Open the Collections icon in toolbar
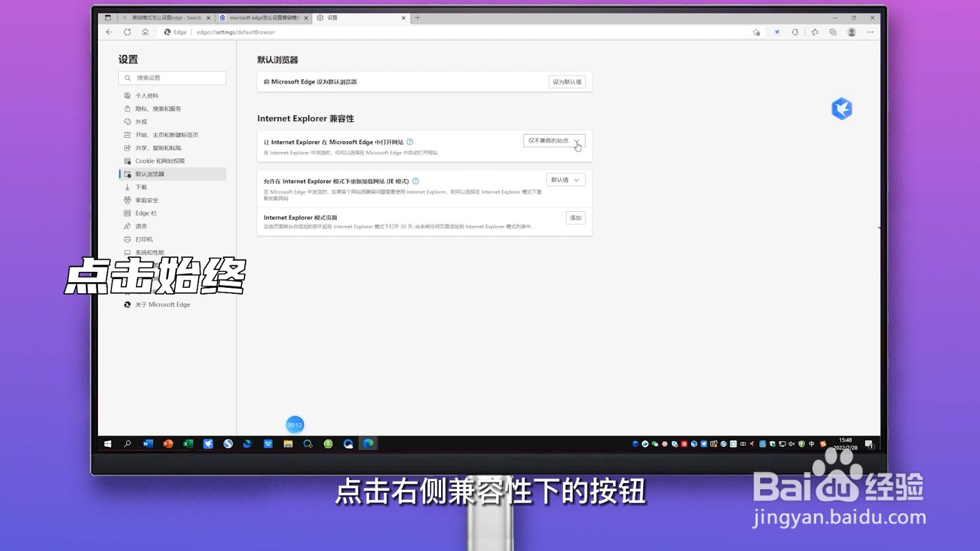The height and width of the screenshot is (551, 980). (833, 32)
